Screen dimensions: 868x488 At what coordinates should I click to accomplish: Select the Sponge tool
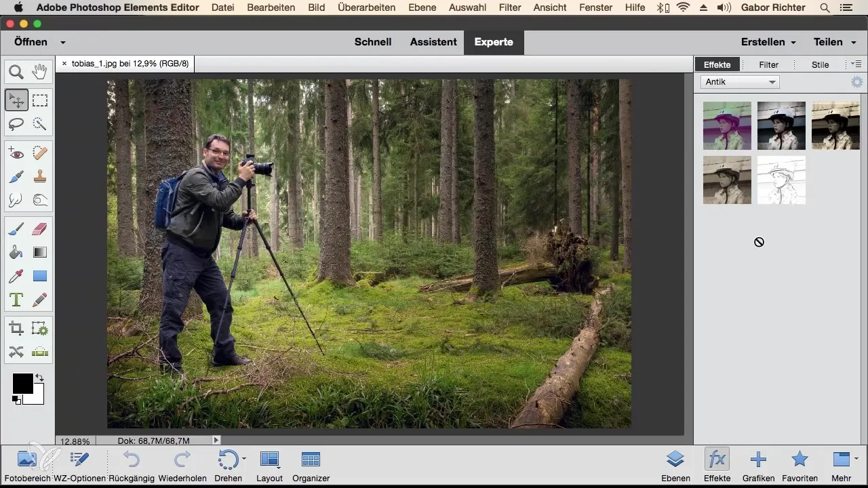pos(40,200)
